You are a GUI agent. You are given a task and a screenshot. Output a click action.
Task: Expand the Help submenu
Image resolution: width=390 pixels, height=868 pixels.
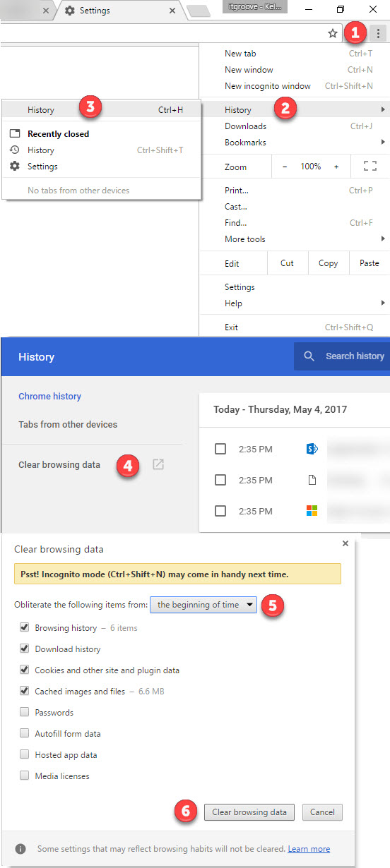(294, 303)
